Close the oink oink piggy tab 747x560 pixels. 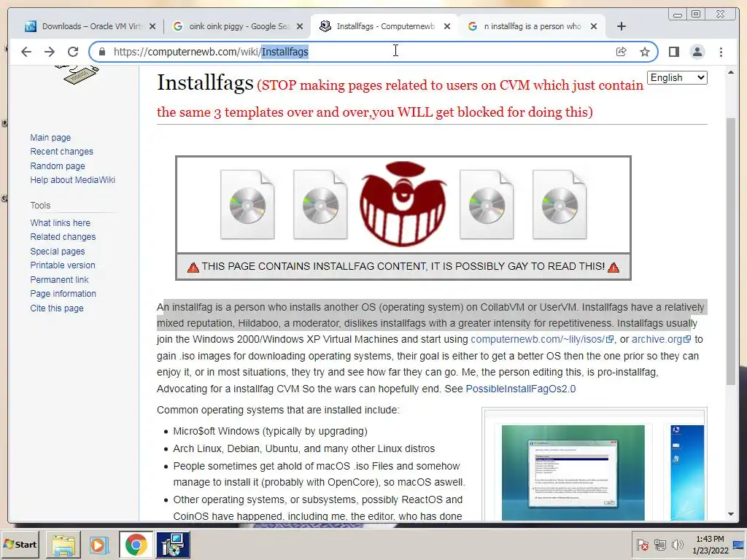click(x=300, y=26)
